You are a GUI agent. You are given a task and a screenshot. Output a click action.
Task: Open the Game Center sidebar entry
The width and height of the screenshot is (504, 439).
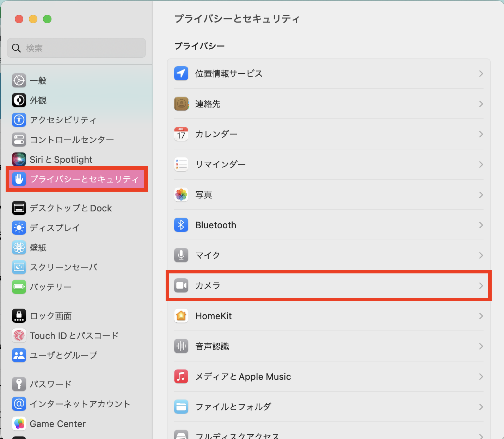pyautogui.click(x=57, y=424)
